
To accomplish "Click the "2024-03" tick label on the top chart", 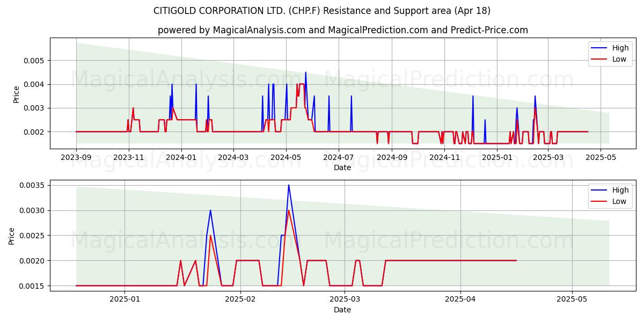I will pyautogui.click(x=233, y=157).
